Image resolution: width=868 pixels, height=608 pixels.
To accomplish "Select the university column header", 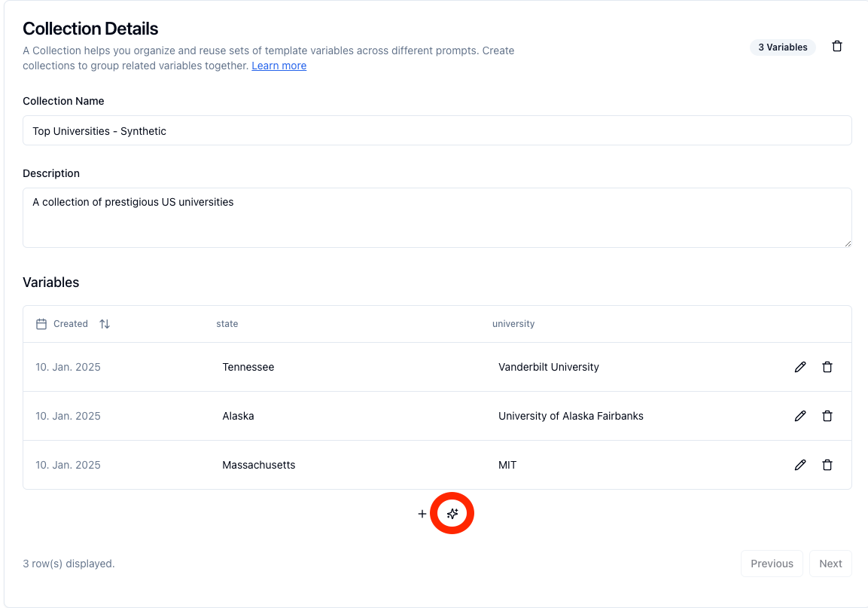I will pyautogui.click(x=513, y=324).
